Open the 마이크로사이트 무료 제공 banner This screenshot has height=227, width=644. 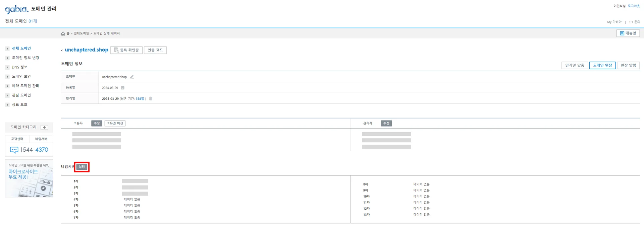pyautogui.click(x=29, y=178)
